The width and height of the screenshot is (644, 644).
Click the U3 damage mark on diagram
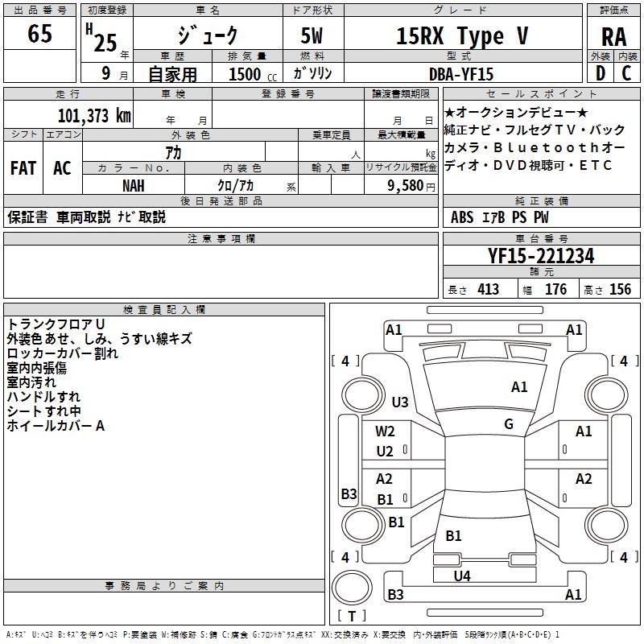(399, 402)
